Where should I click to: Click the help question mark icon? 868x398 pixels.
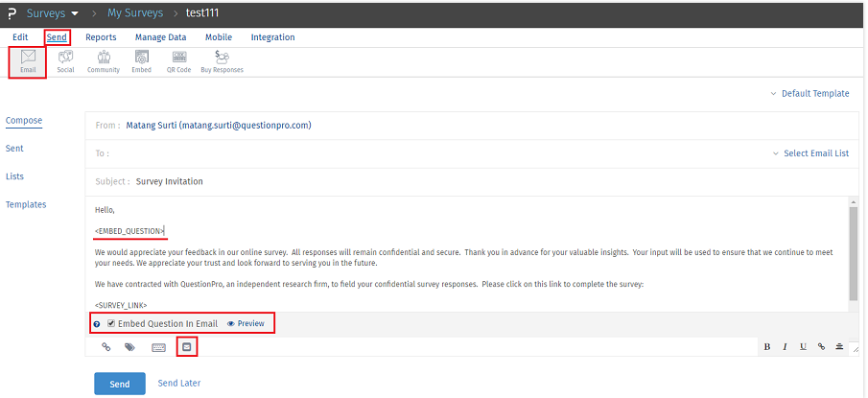[97, 324]
